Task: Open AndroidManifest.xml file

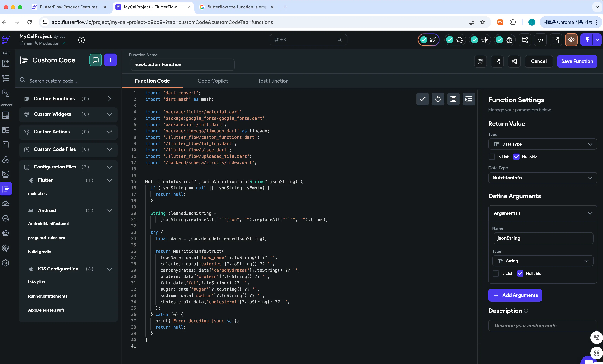Action: click(x=48, y=223)
